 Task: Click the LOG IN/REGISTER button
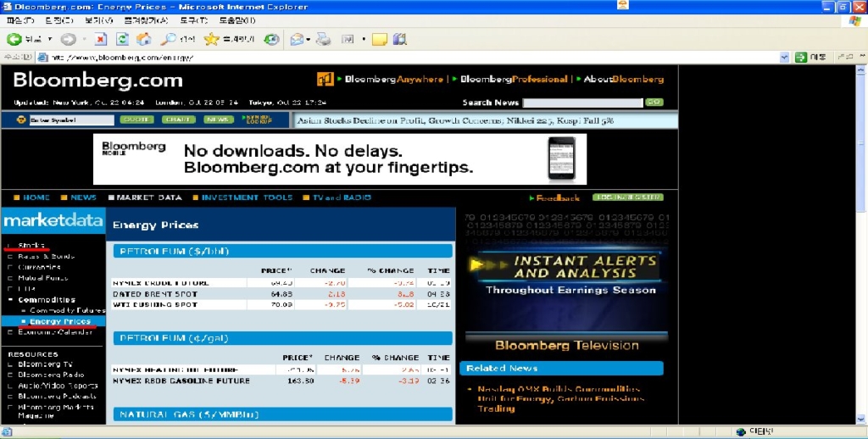point(628,197)
